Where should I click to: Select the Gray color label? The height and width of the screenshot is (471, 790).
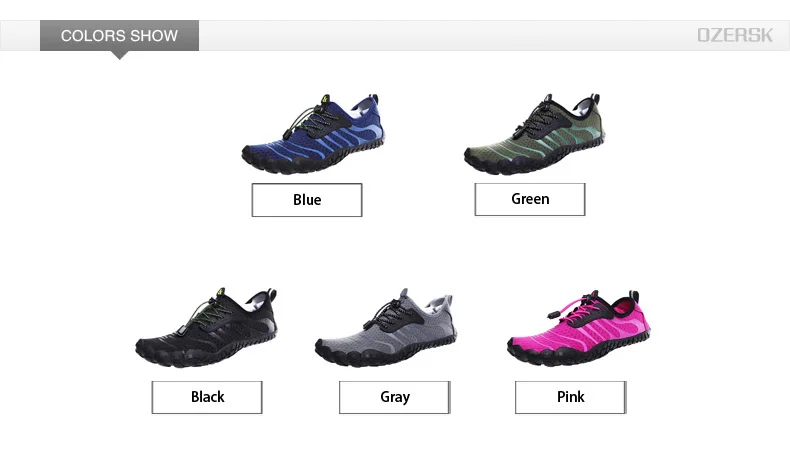coord(395,397)
